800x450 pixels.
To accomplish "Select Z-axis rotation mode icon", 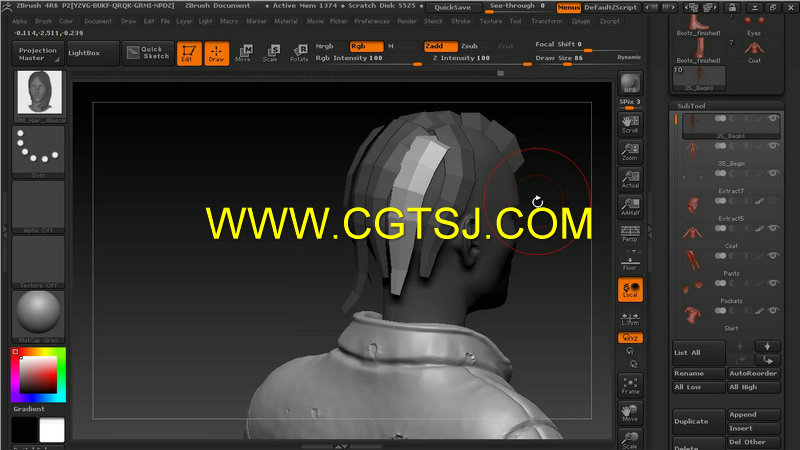I will (633, 364).
